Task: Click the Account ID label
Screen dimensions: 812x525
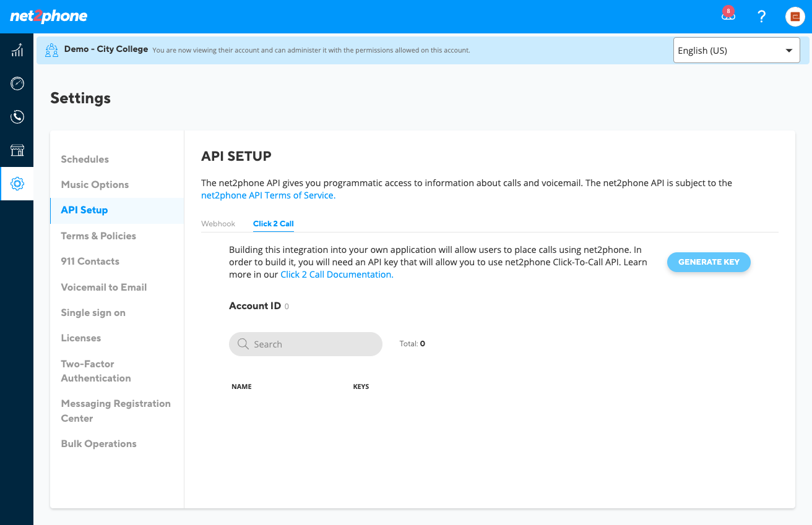Action: (x=255, y=306)
